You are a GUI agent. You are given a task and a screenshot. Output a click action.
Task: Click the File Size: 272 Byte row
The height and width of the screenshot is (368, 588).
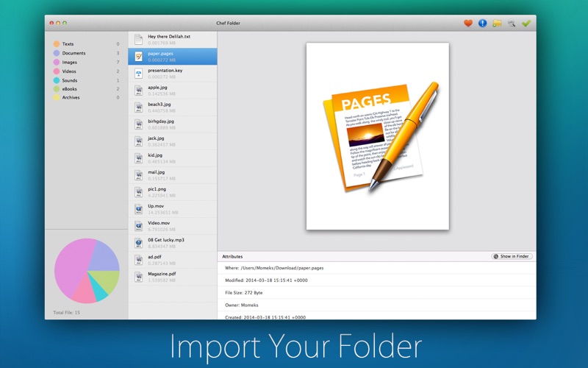[x=376, y=292]
